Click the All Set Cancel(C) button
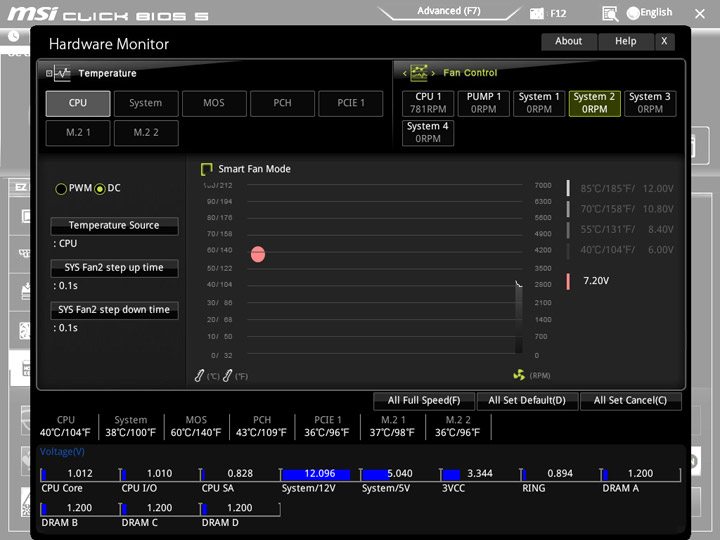720x540 pixels. click(x=630, y=401)
